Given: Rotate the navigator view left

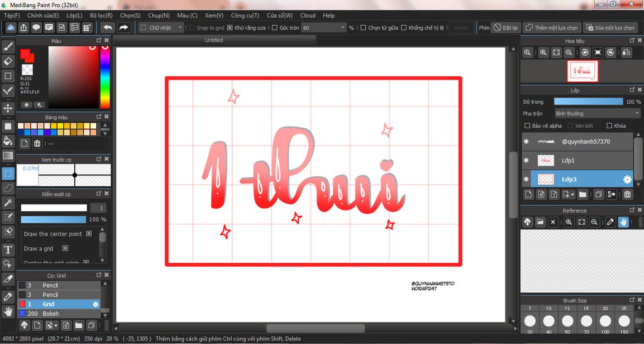Looking at the screenshot, I should click(x=586, y=53).
